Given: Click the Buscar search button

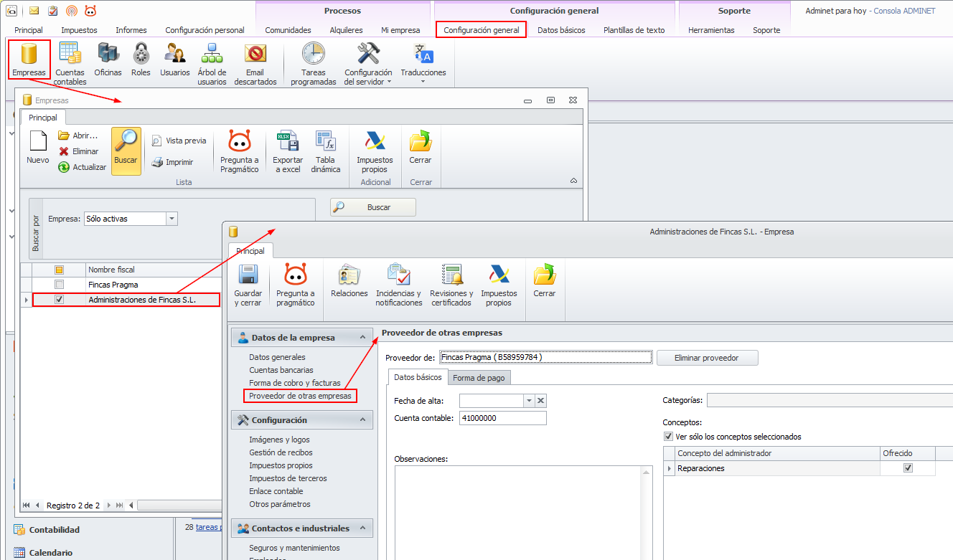Looking at the screenshot, I should click(x=373, y=207).
